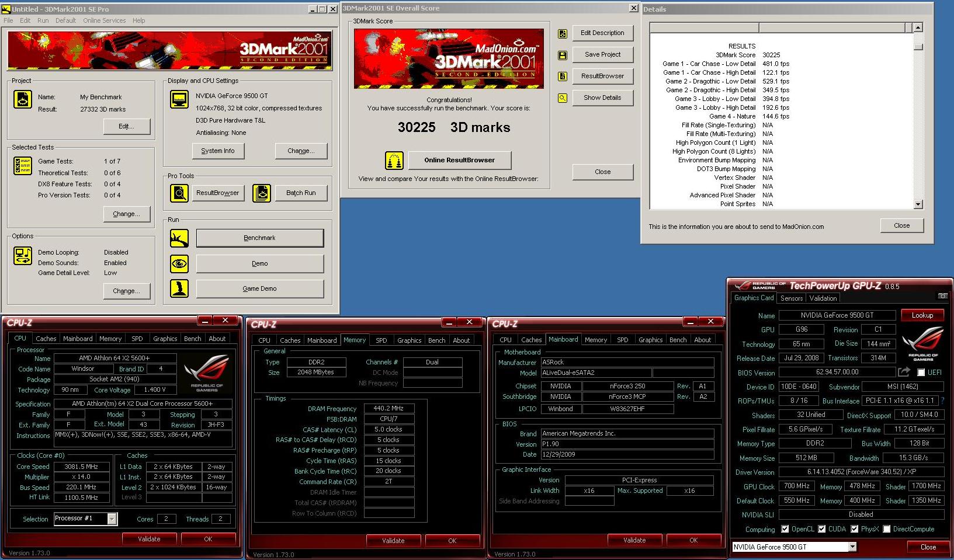Click the System Info button

tap(218, 151)
